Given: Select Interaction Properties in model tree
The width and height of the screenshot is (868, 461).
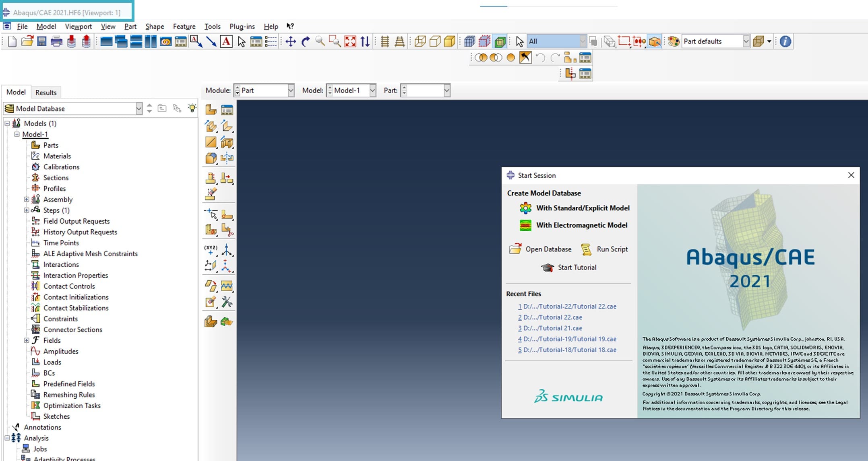Looking at the screenshot, I should [x=76, y=275].
